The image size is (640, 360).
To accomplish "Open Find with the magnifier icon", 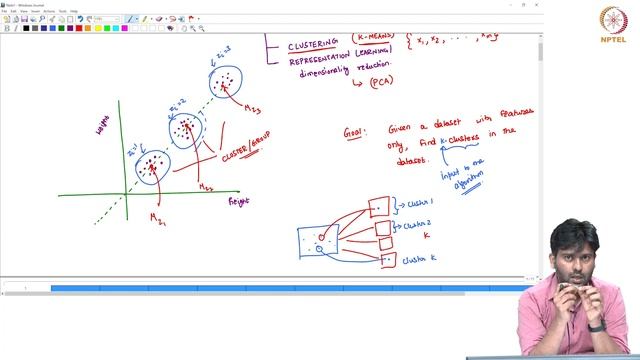I will click(42, 19).
